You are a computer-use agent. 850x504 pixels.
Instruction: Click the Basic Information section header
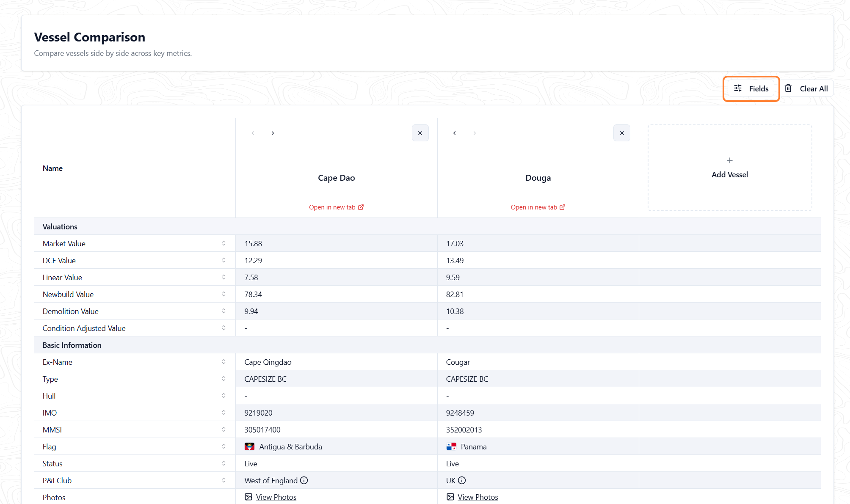click(427, 345)
